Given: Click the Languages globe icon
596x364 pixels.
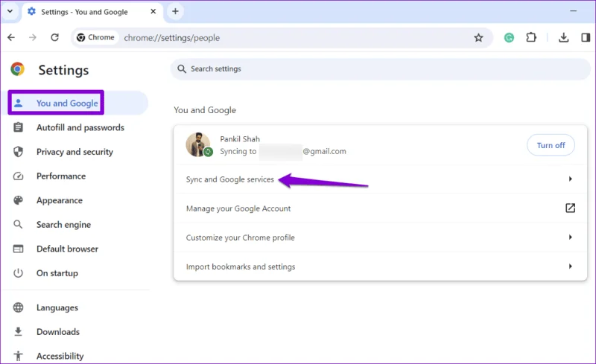Looking at the screenshot, I should (x=18, y=307).
